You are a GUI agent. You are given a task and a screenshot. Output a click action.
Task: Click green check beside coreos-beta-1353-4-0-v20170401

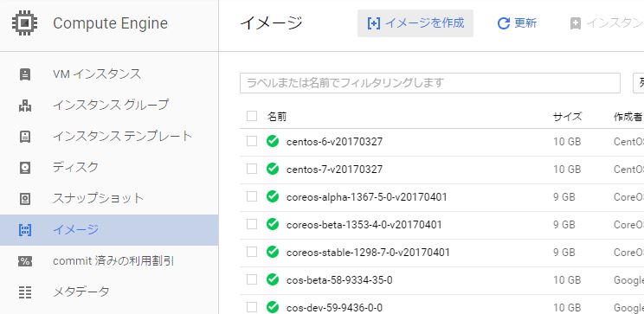pos(273,224)
